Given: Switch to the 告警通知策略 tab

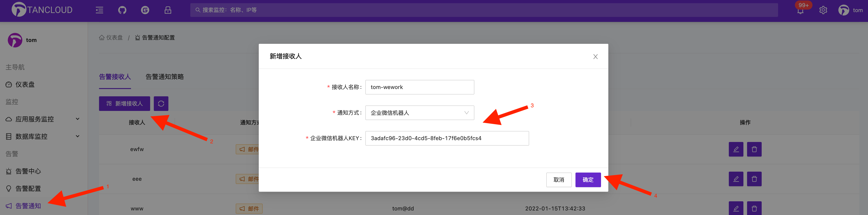Looking at the screenshot, I should 165,77.
